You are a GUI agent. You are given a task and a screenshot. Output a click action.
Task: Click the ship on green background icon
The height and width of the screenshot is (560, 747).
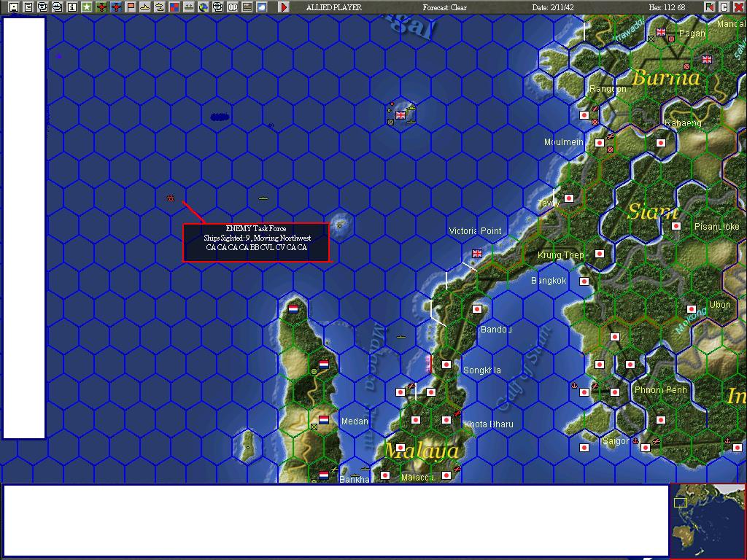click(x=189, y=7)
